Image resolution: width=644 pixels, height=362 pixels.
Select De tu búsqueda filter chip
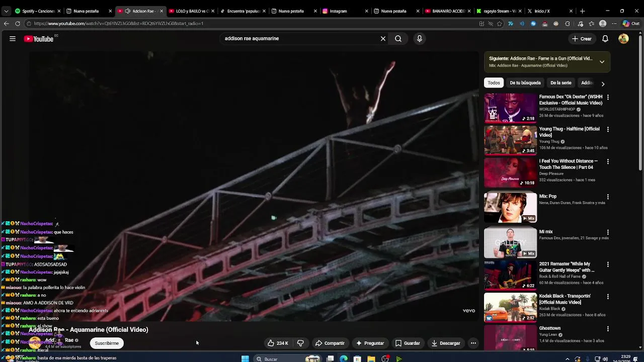525,83
